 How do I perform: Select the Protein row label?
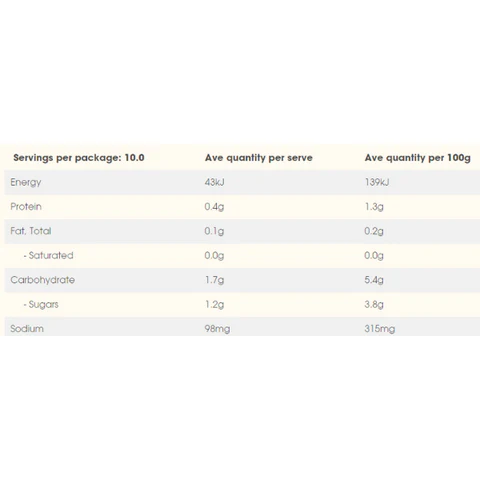26,206
